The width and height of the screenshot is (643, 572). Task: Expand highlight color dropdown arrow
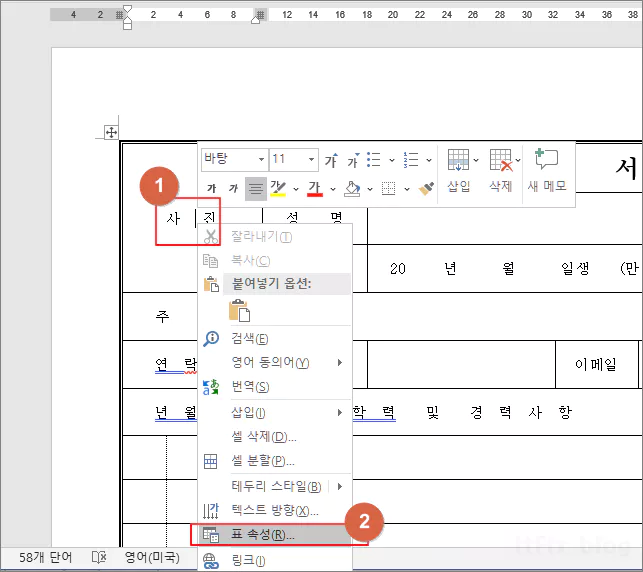click(296, 189)
